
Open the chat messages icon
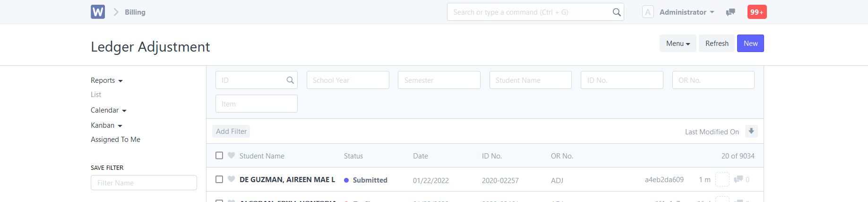click(730, 12)
